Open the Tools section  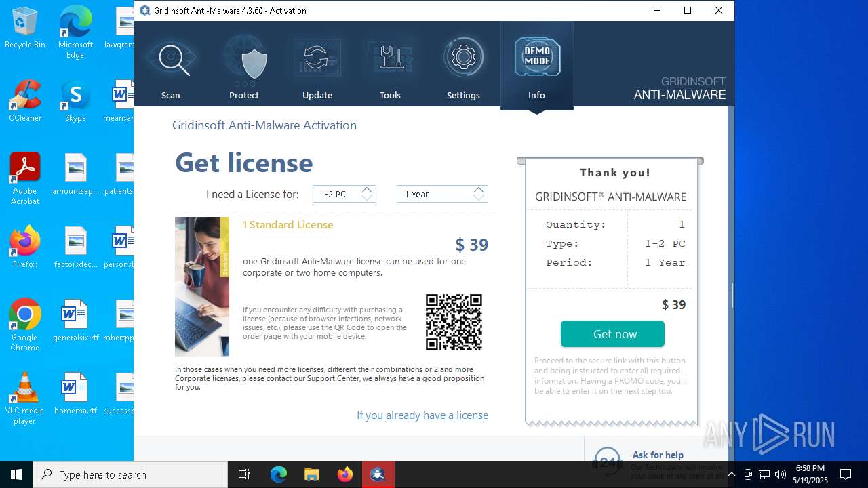pos(390,66)
